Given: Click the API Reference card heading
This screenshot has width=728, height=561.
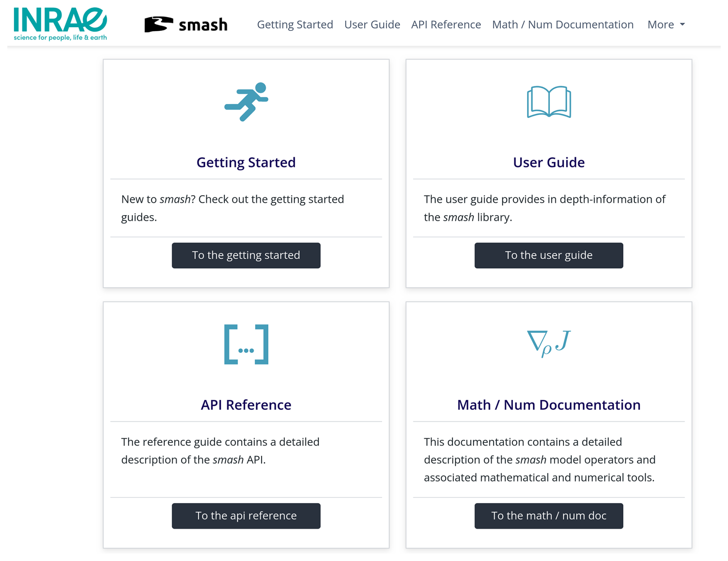Looking at the screenshot, I should pos(246,405).
